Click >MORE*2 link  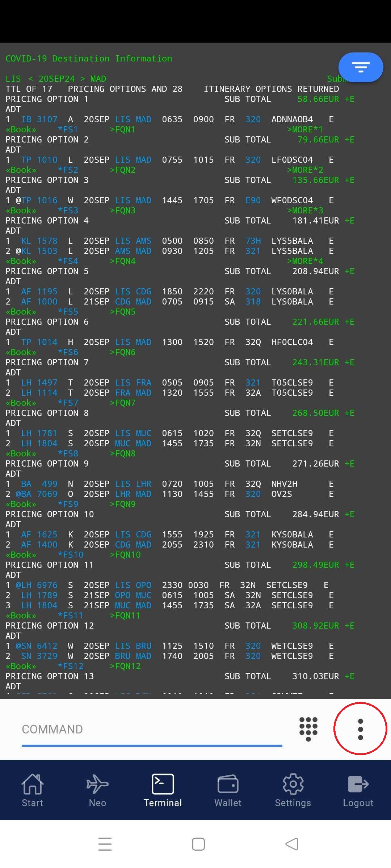pos(305,170)
